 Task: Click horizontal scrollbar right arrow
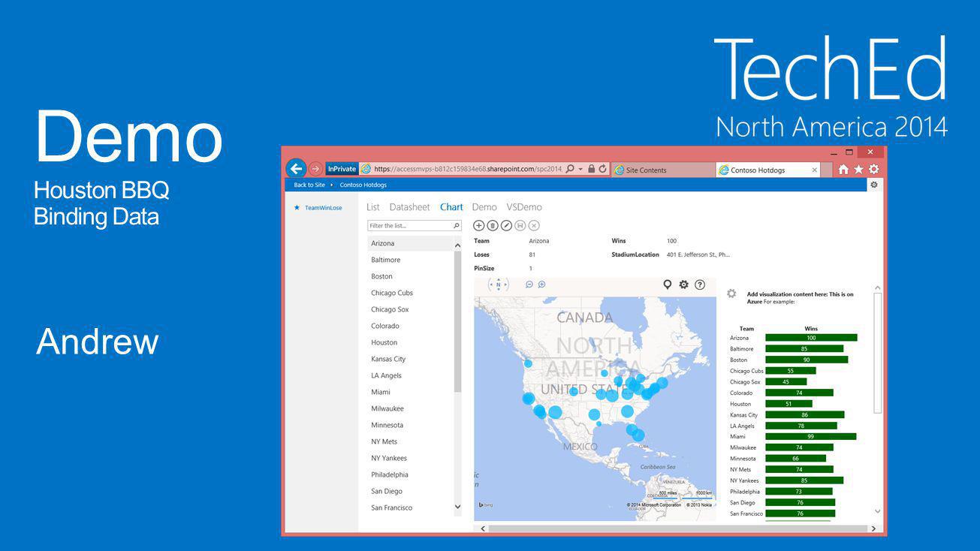[x=873, y=528]
